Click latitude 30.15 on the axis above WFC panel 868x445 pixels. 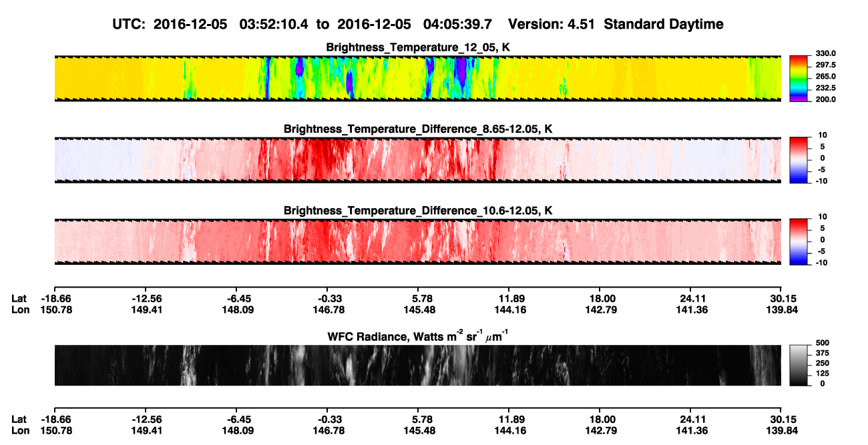tap(781, 299)
